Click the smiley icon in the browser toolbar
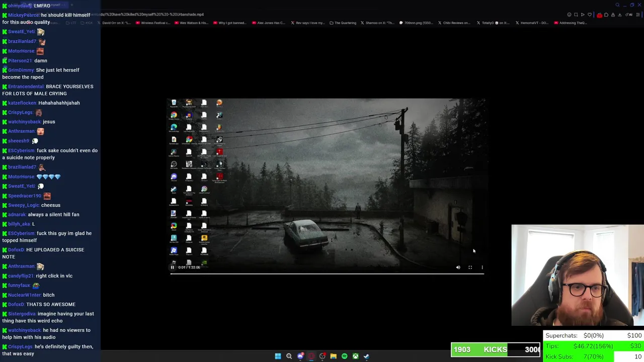This screenshot has width=644, height=362. coord(569,15)
